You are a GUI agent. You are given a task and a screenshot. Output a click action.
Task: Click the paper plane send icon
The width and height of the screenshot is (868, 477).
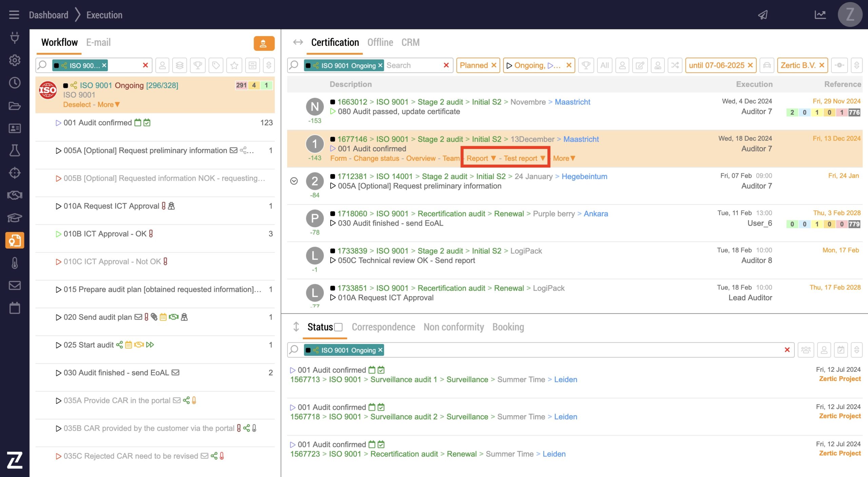(763, 15)
